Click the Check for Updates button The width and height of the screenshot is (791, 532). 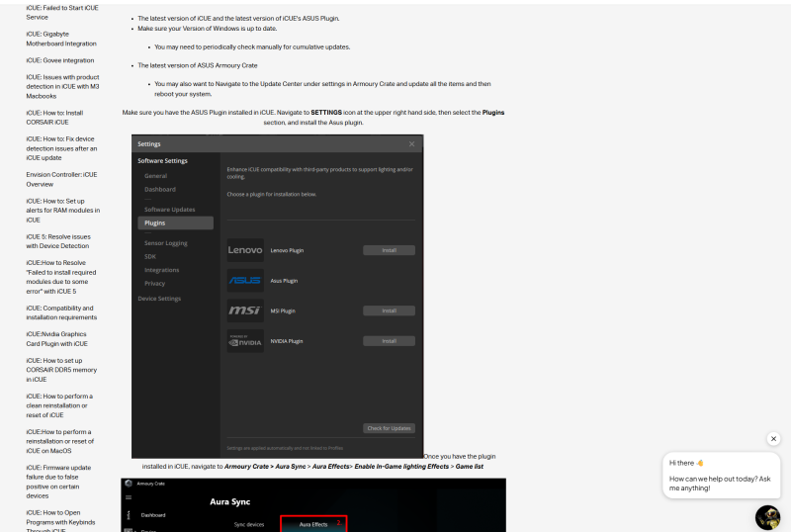(x=389, y=428)
